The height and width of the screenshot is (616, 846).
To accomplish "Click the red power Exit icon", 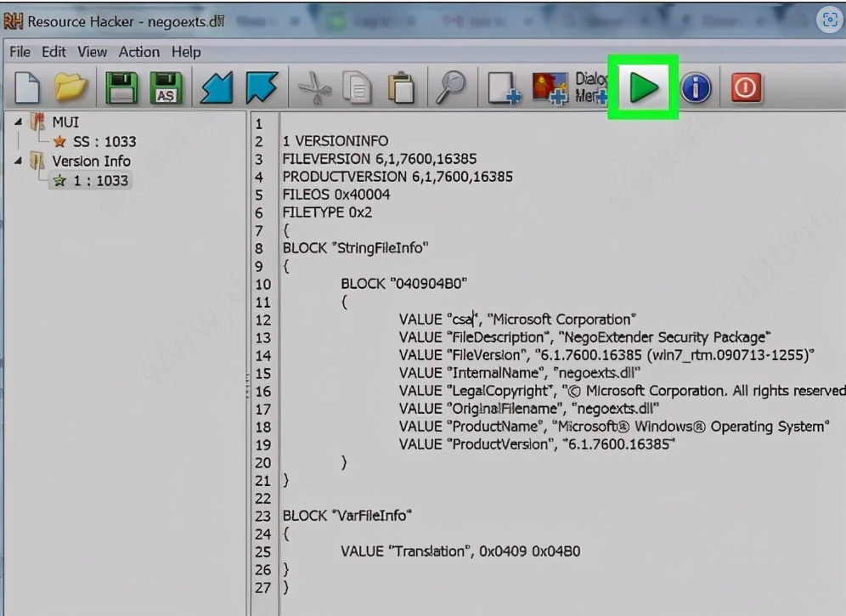I will click(746, 88).
